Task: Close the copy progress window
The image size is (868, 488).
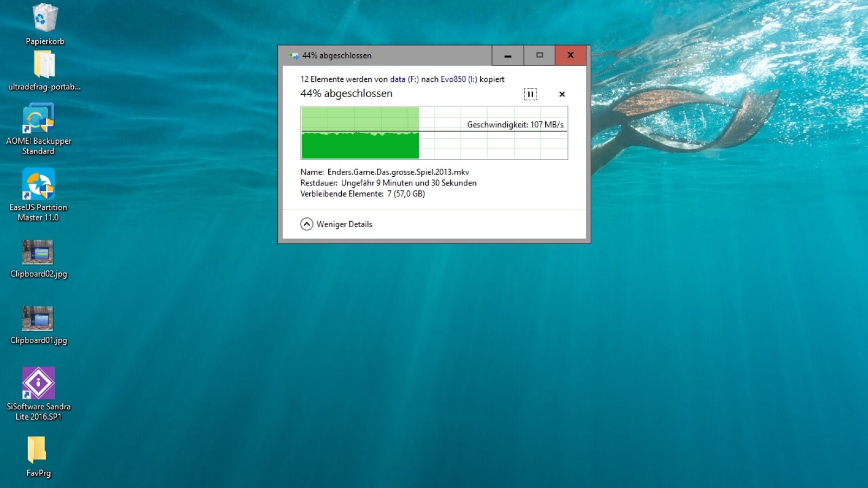Action: click(570, 55)
